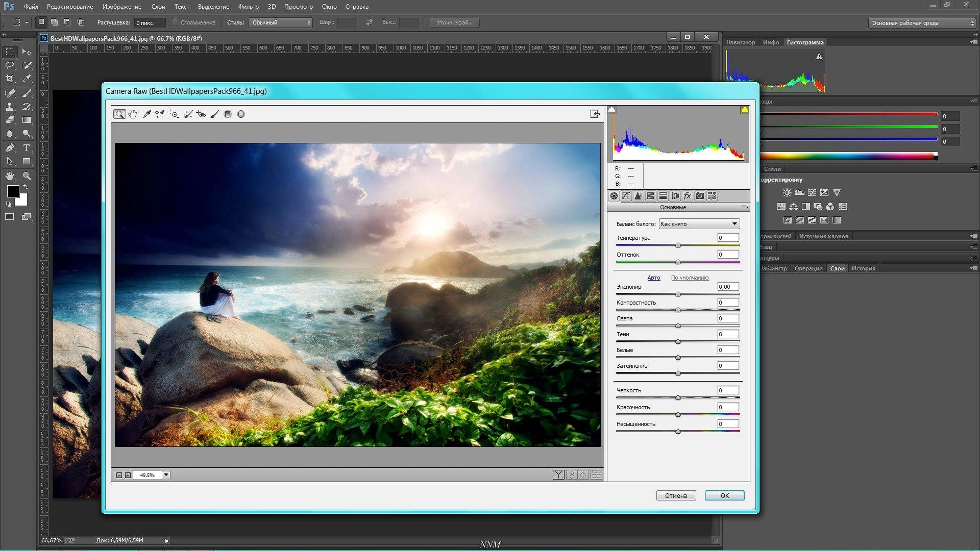
Task: Swap foreground and background colors
Action: pos(26,187)
